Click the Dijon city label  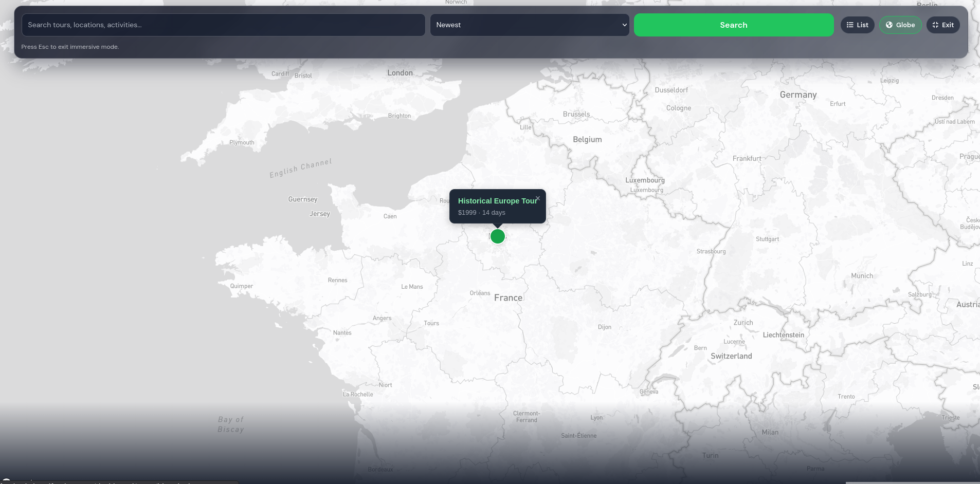click(605, 327)
